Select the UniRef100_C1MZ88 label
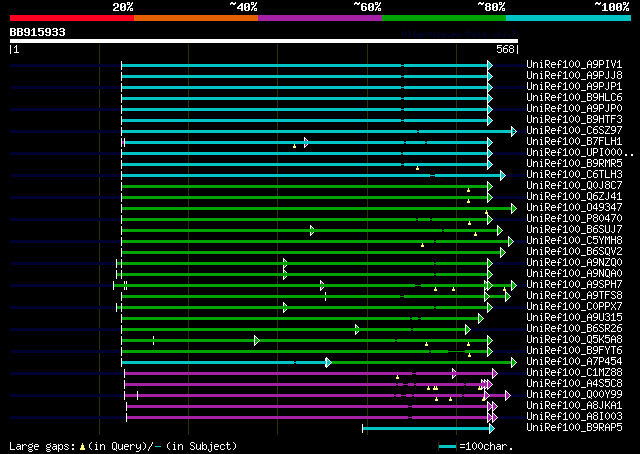 (x=574, y=373)
